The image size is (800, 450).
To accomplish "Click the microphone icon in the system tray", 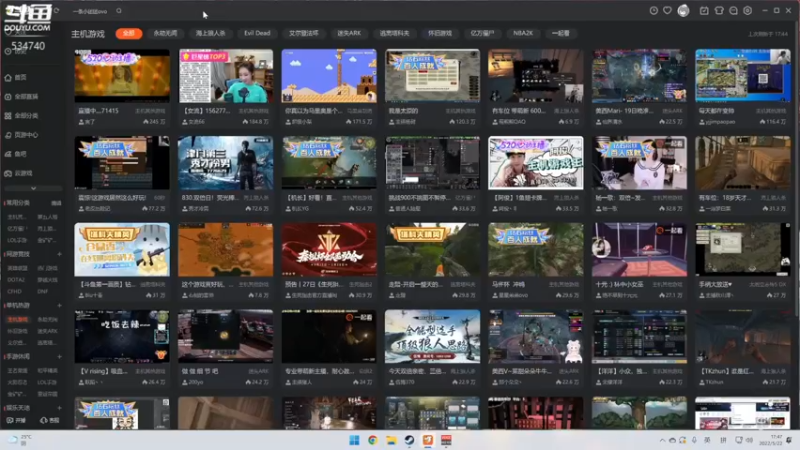I will (694, 440).
